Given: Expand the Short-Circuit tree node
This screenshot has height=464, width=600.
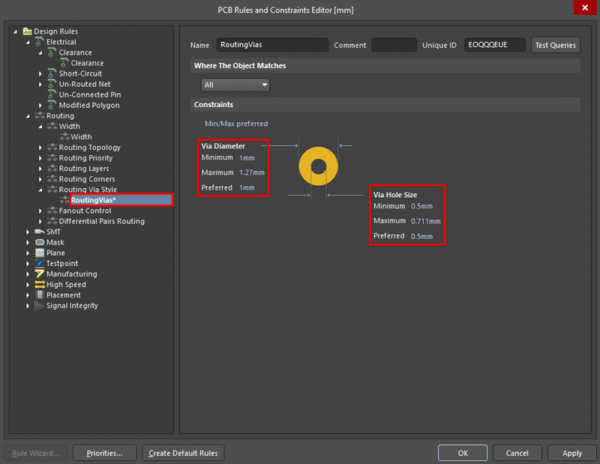Looking at the screenshot, I should pos(40,73).
